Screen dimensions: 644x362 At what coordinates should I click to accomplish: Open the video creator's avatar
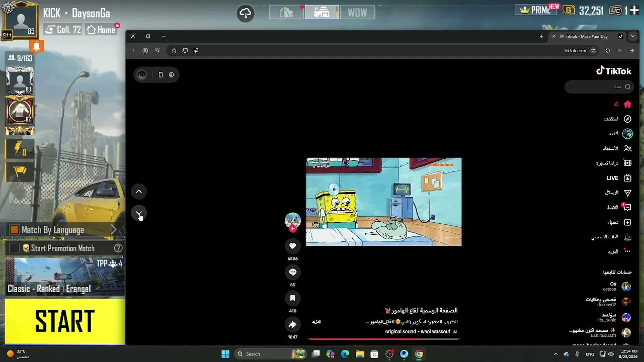point(293,220)
